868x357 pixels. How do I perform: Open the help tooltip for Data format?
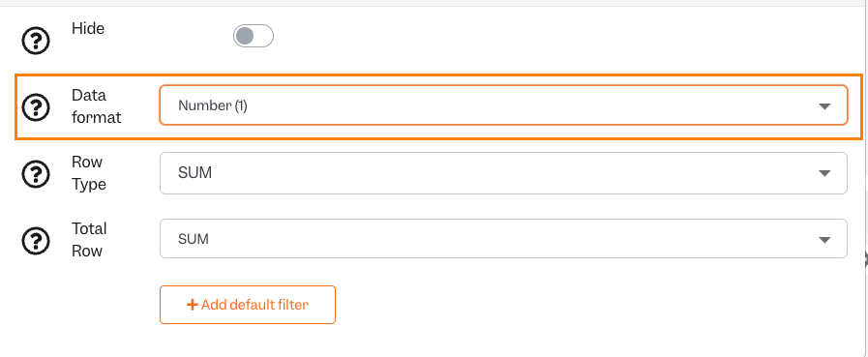(x=36, y=106)
